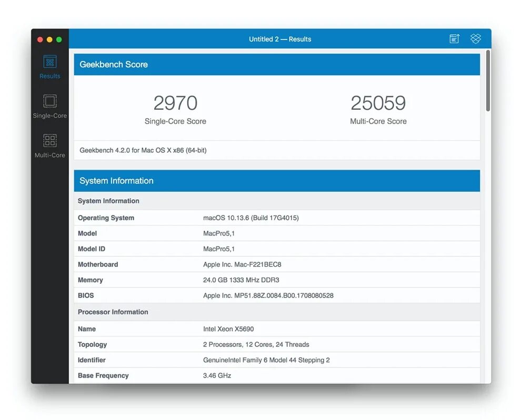The width and height of the screenshot is (531, 420).
Task: Select GenuineIntel Family 6 Model 44 value
Action: point(266,360)
